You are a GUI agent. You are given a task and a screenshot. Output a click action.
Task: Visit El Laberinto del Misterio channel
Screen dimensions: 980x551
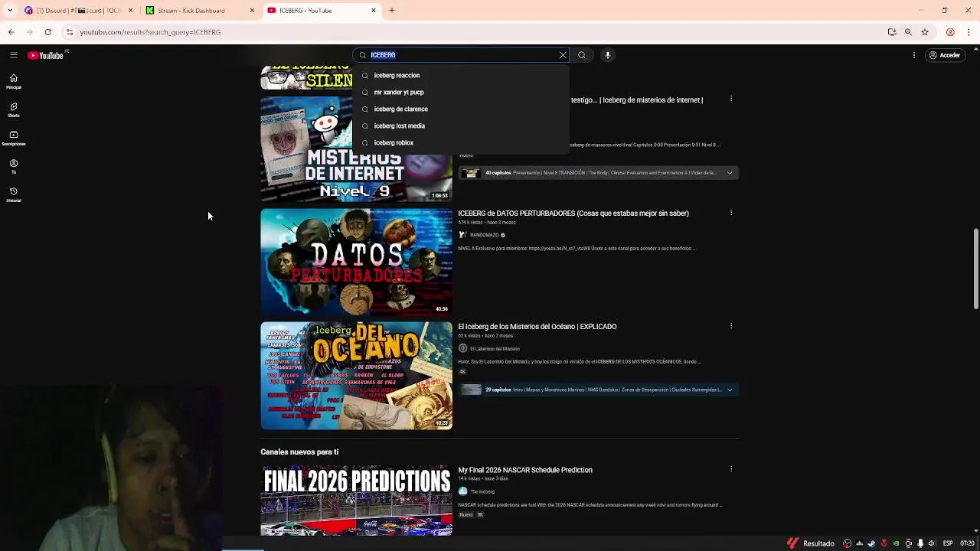(495, 348)
